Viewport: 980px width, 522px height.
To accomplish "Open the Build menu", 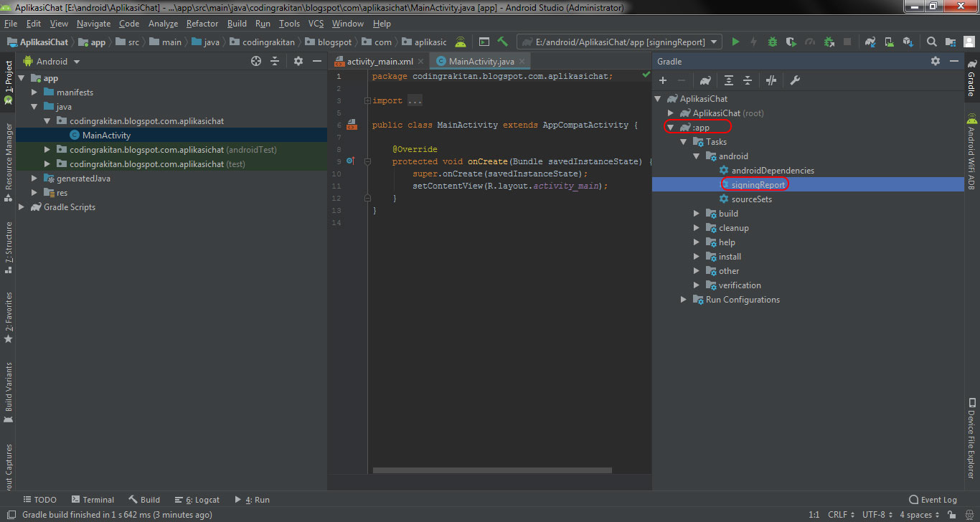I will (x=237, y=24).
